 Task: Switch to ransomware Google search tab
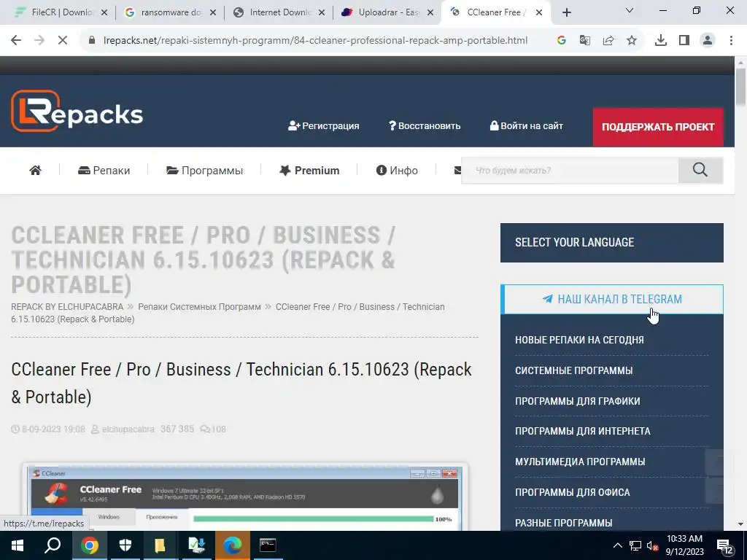coord(169,12)
